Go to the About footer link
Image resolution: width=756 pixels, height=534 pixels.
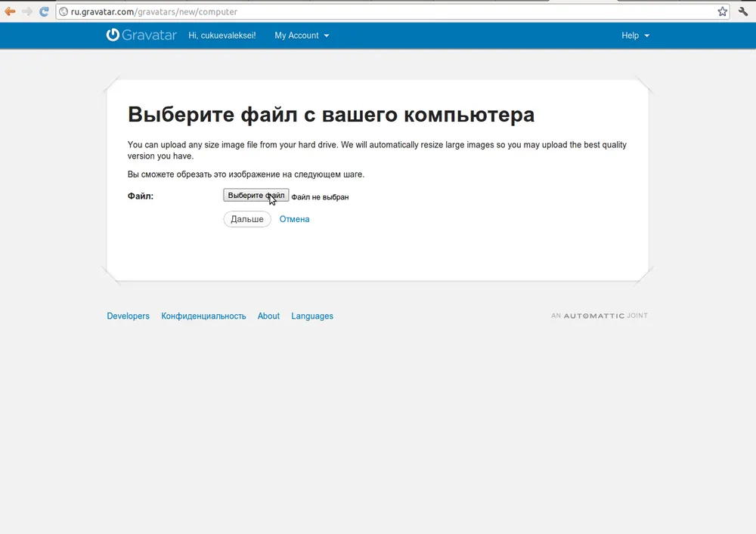click(x=268, y=316)
